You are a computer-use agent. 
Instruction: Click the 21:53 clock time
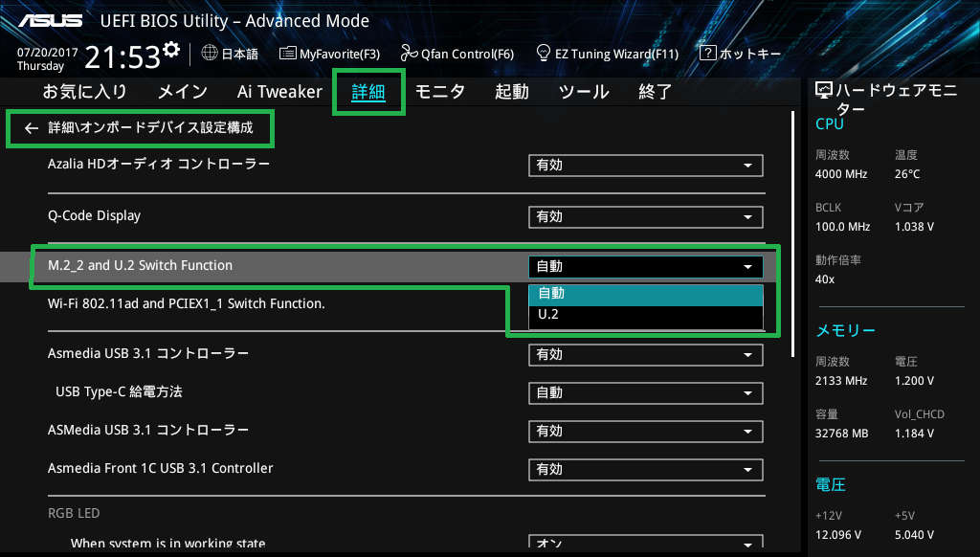pos(122,57)
